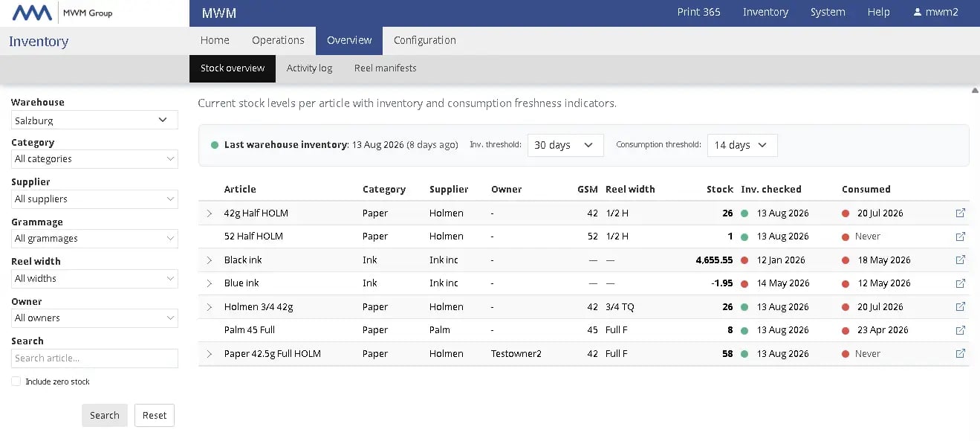Open external link for Holmen 3/4 42g
The height and width of the screenshot is (441, 980).
coord(960,306)
